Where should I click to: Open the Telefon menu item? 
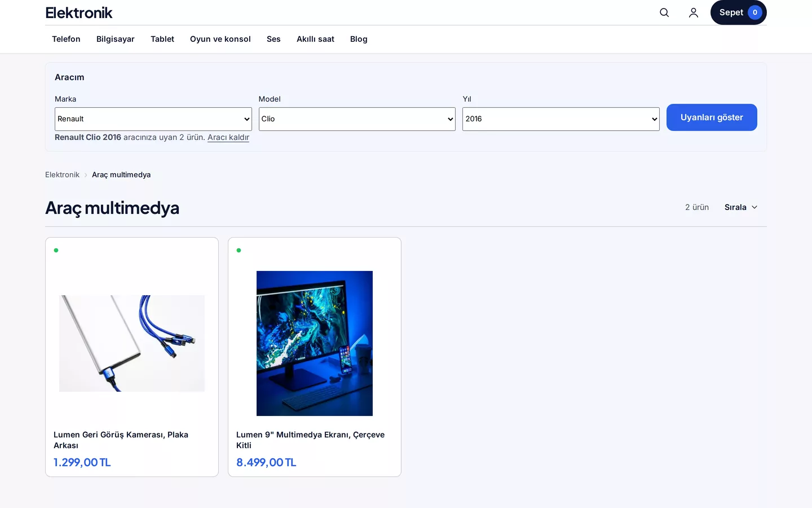pyautogui.click(x=66, y=39)
